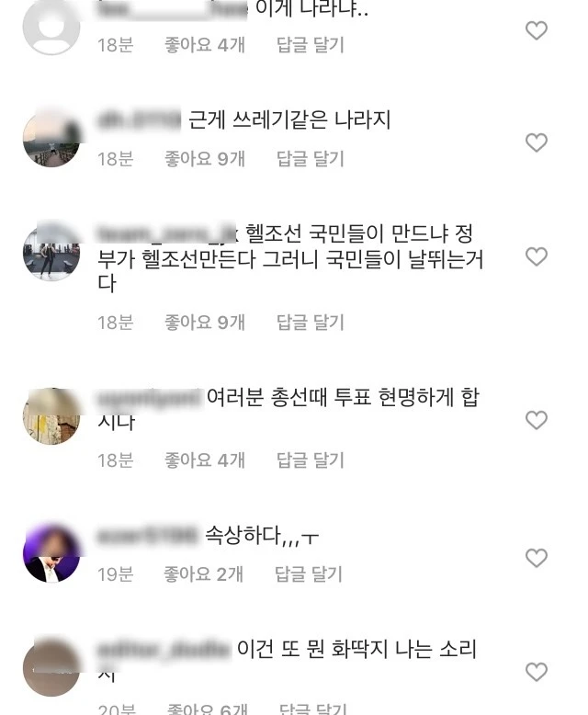Image resolution: width=588 pixels, height=715 pixels.
Task: View '좋아요 9개' on the 쓰레기같은 나라 comment
Action: coord(205,159)
